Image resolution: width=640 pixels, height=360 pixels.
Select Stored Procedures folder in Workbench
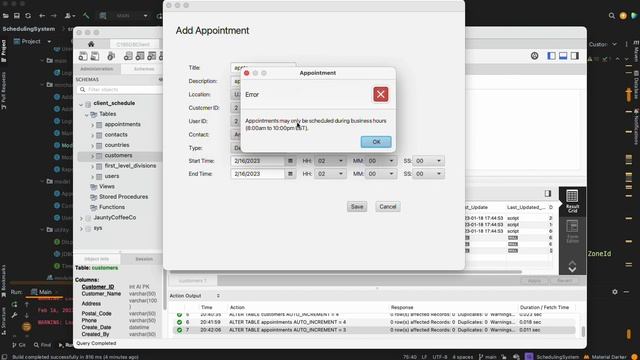[x=123, y=197]
